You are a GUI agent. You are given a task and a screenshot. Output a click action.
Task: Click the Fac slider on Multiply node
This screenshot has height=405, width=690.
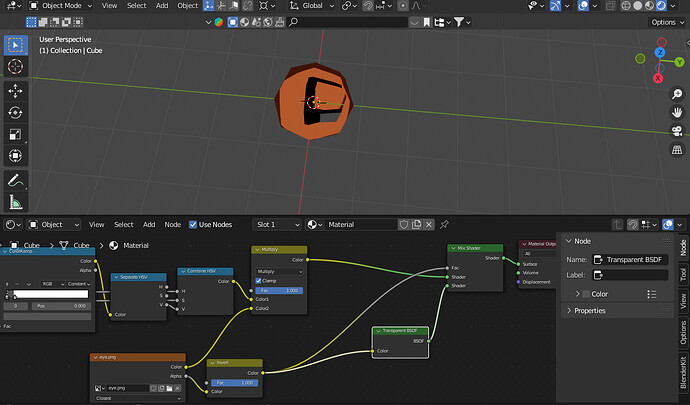point(279,291)
